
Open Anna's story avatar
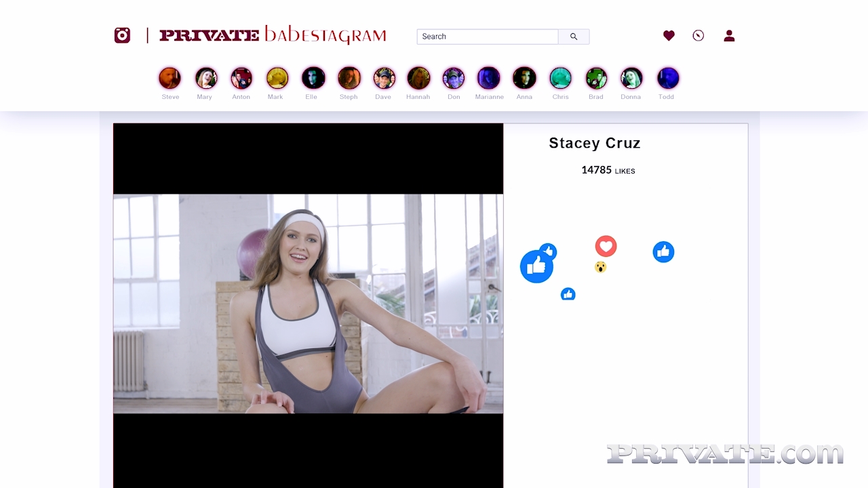(524, 78)
